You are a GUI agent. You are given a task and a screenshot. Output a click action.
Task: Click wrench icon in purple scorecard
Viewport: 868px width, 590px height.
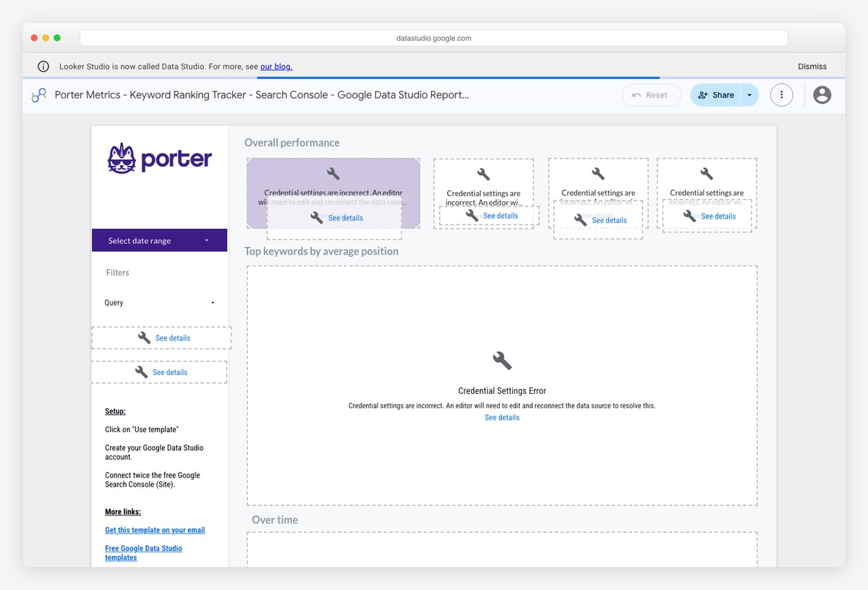point(333,174)
